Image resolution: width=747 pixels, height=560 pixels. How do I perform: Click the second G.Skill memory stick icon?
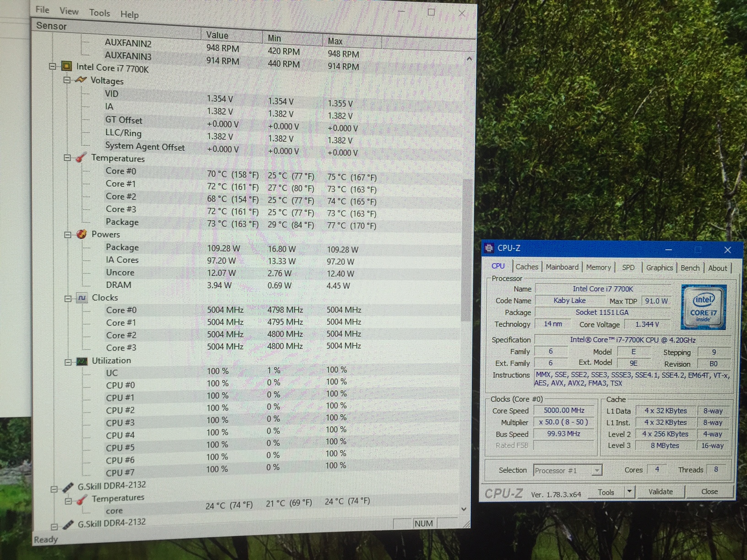click(x=68, y=524)
